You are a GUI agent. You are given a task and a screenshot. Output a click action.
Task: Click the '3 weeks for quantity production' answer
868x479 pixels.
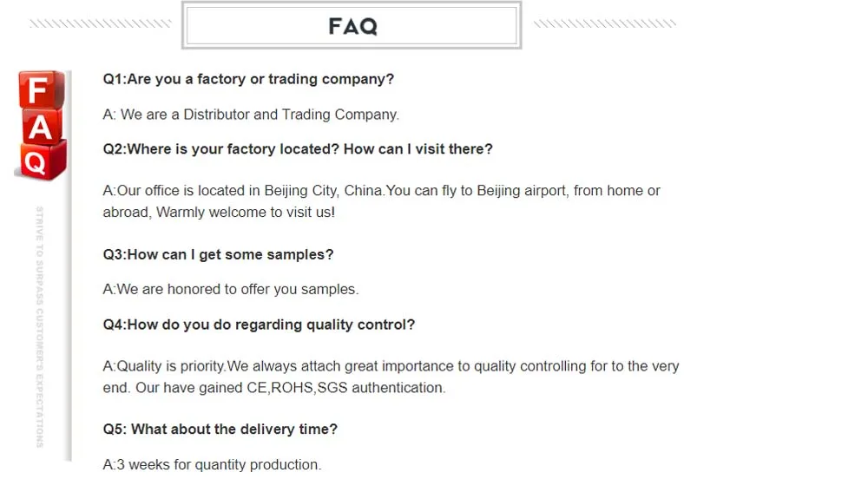pos(212,464)
